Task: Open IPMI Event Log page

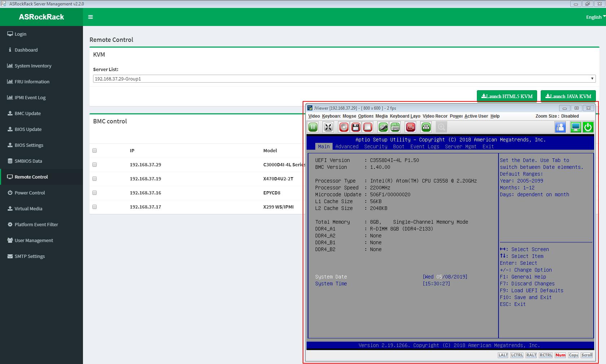Action: 41,97
